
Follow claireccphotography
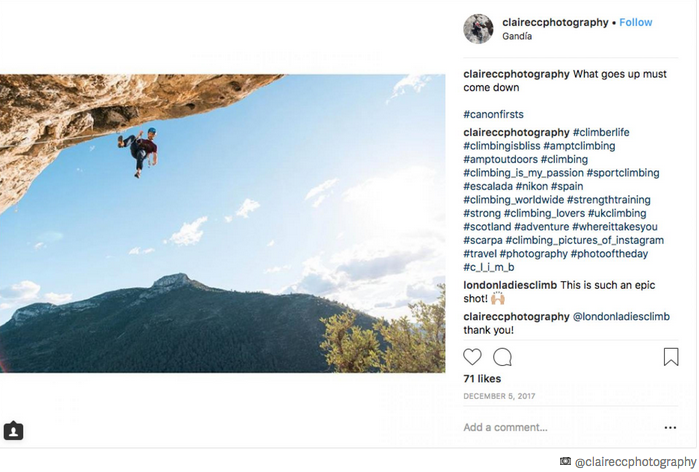click(x=636, y=22)
